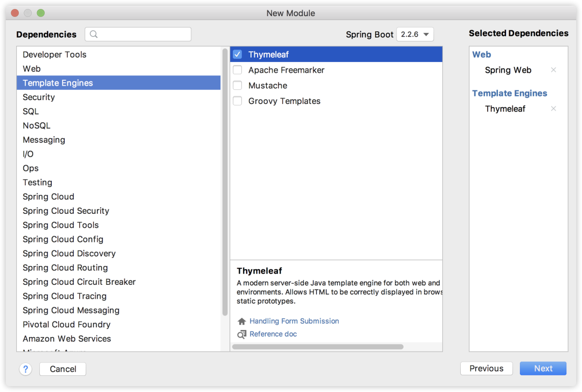Select the I/O category
582x392 pixels.
coord(119,154)
